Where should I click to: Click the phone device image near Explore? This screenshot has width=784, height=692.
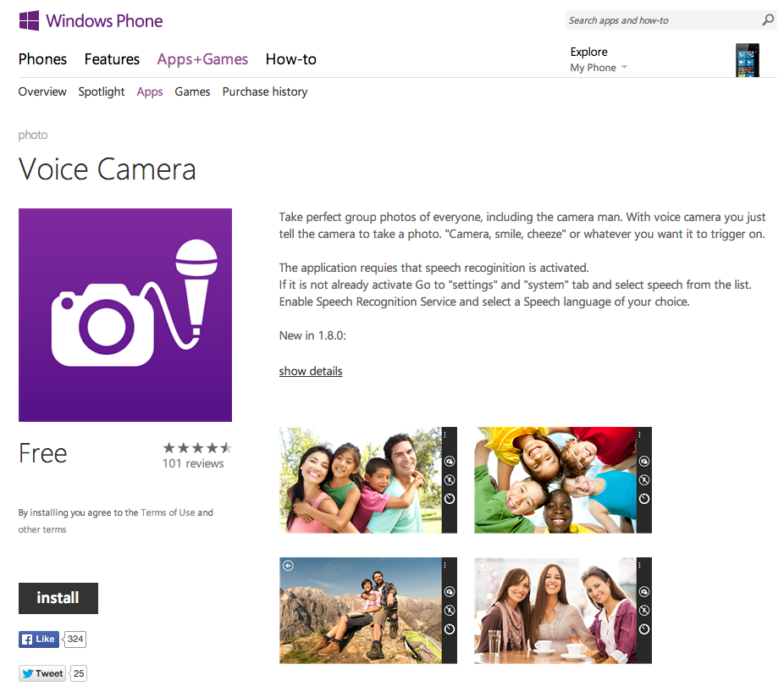pos(747,60)
